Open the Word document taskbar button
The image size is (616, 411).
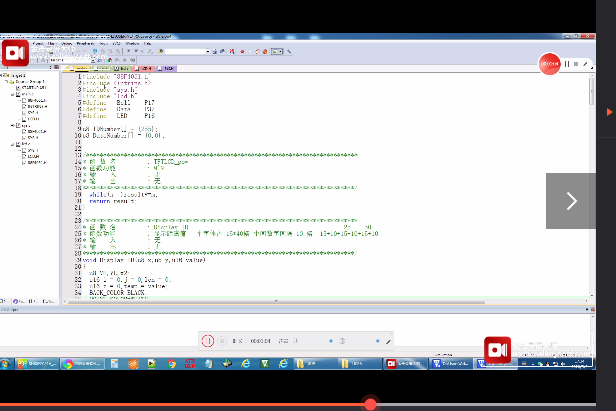[452, 364]
